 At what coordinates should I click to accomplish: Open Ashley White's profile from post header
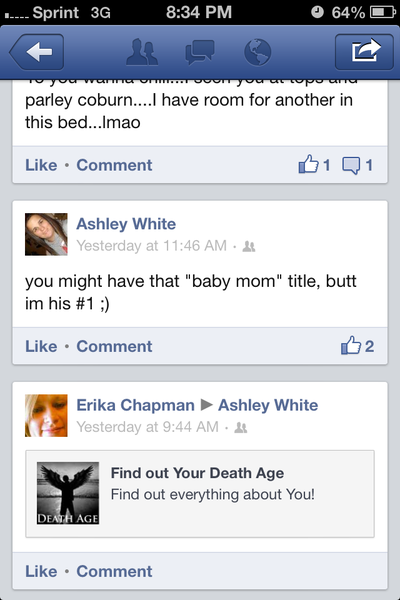click(126, 224)
